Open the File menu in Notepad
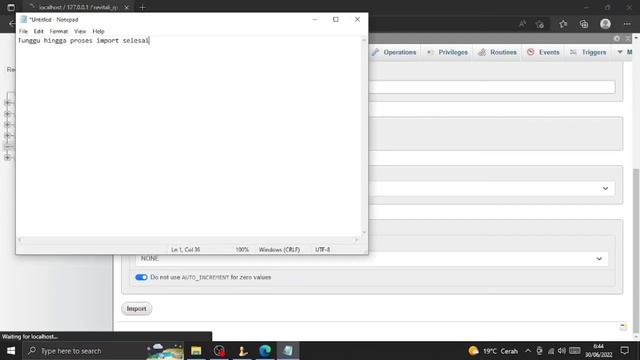This screenshot has height=360, width=640. pyautogui.click(x=23, y=31)
